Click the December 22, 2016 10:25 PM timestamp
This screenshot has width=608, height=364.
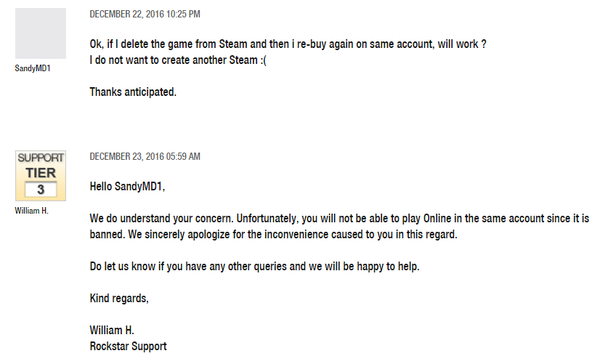(x=145, y=14)
